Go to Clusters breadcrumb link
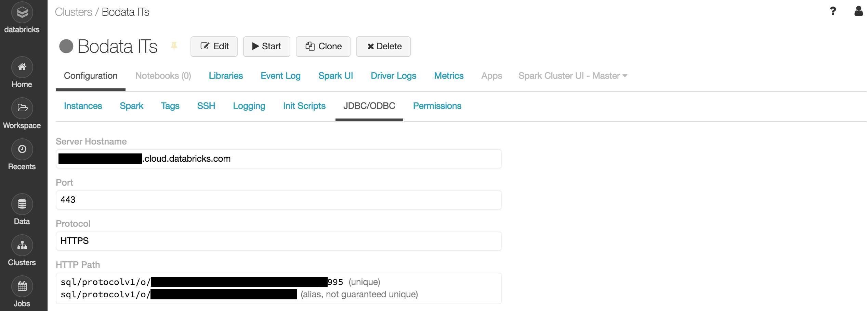This screenshot has height=311, width=868. point(74,12)
